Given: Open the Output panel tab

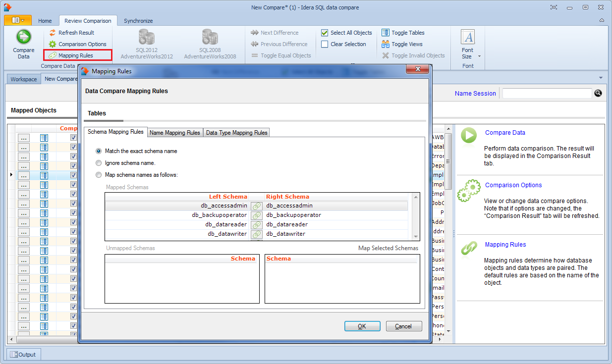Looking at the screenshot, I should pyautogui.click(x=24, y=355).
